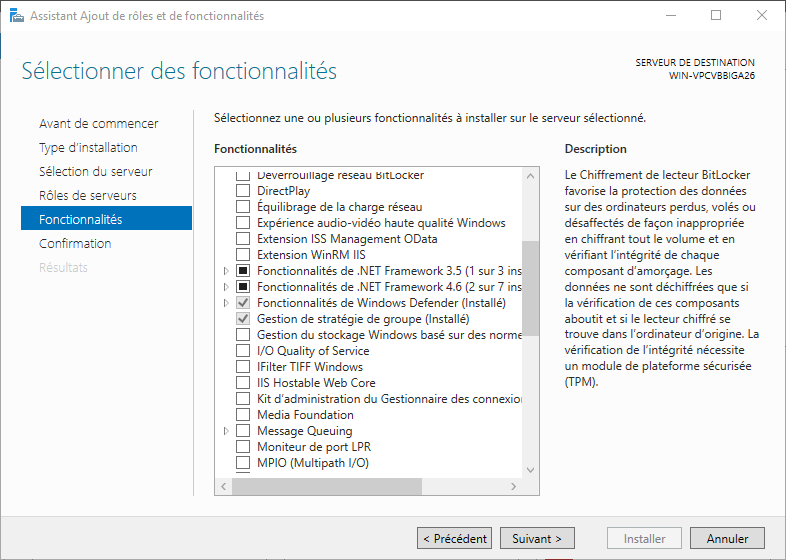The height and width of the screenshot is (560, 786).
Task: Select Moniteur de port LPR text
Action: [x=314, y=447]
